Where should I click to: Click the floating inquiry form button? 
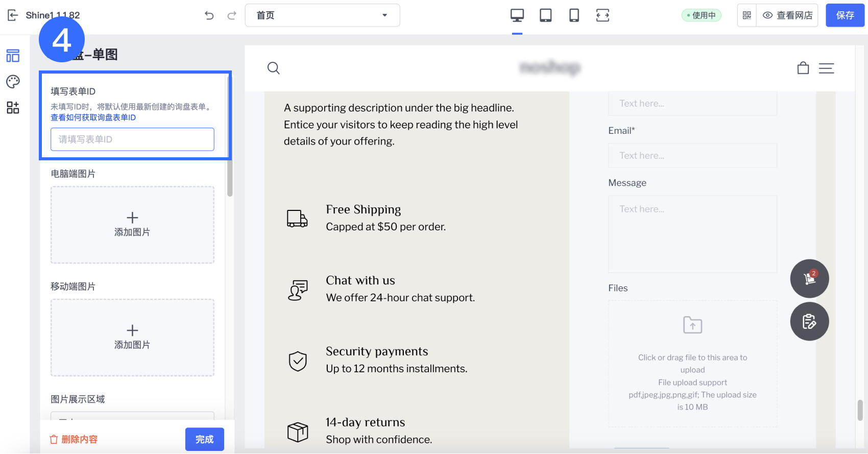(810, 322)
